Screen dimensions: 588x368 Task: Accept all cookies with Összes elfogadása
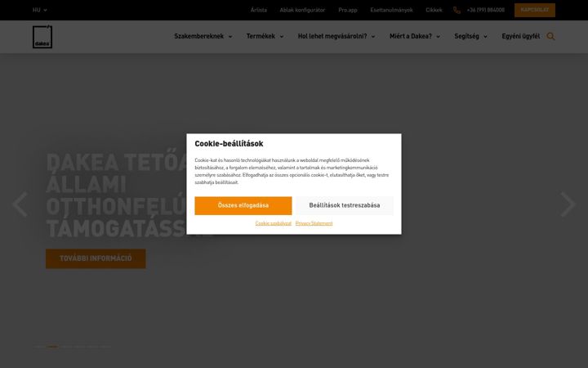click(x=243, y=206)
